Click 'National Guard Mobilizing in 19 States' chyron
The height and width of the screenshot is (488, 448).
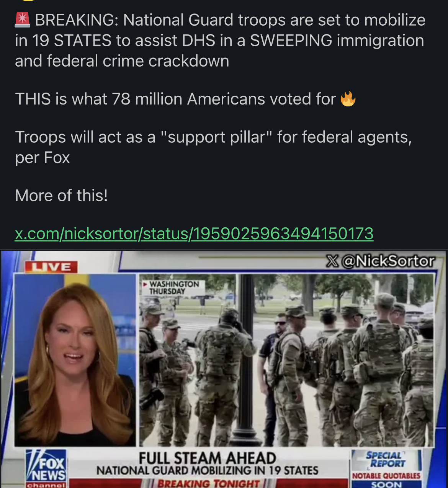(207, 470)
